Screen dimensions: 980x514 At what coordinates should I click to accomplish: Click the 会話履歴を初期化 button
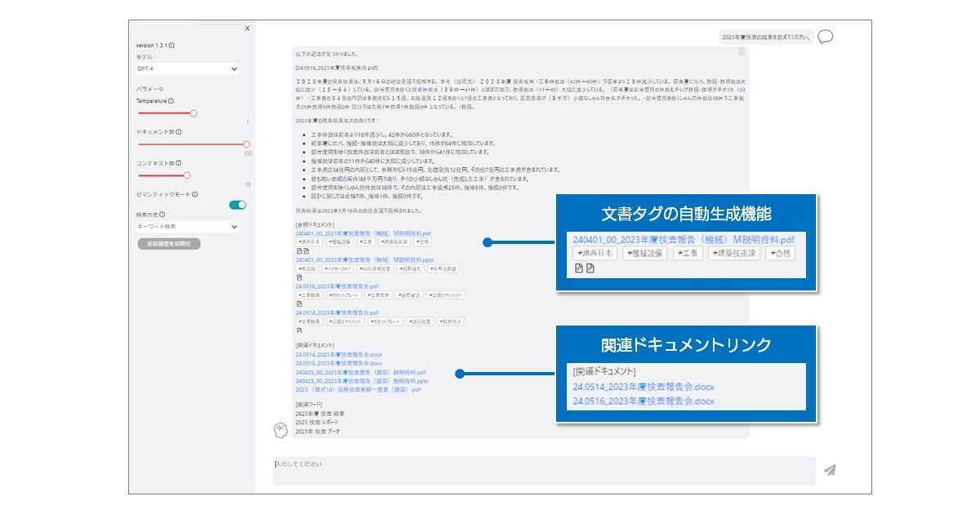(169, 243)
